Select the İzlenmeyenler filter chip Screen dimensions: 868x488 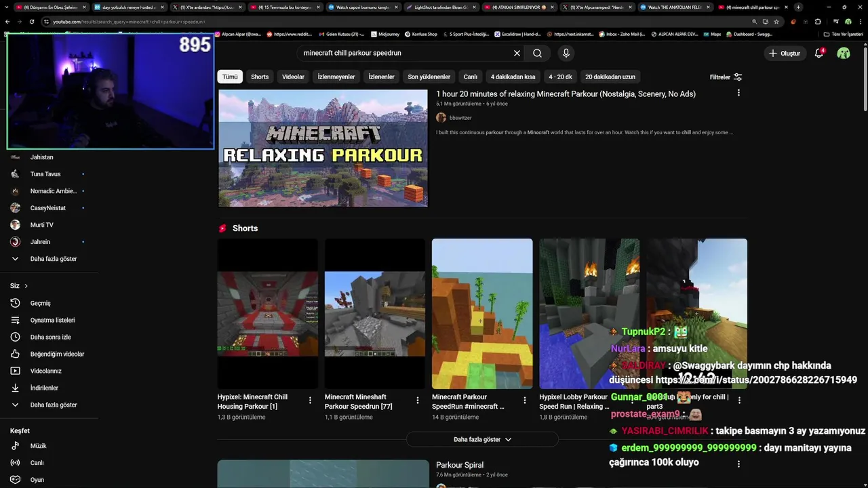336,77
